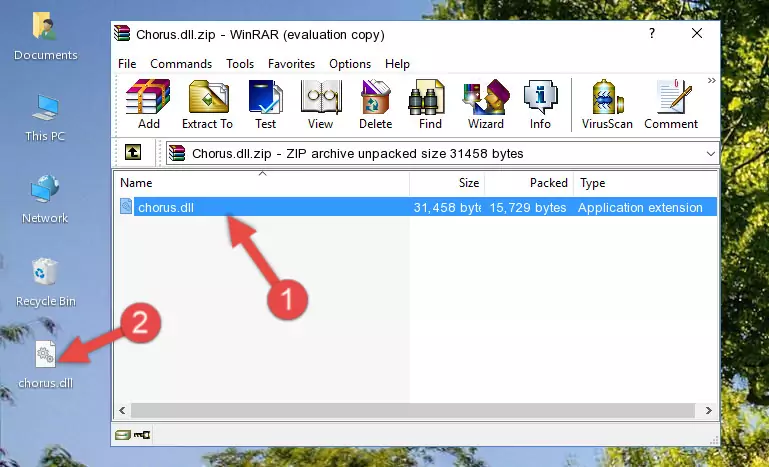Select the This PC desktop icon
This screenshot has width=769, height=467.
[x=45, y=118]
